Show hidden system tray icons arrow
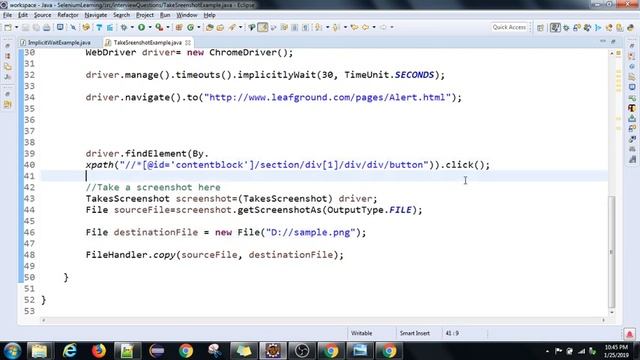Screen dimensions: 640x360 (x=547, y=351)
